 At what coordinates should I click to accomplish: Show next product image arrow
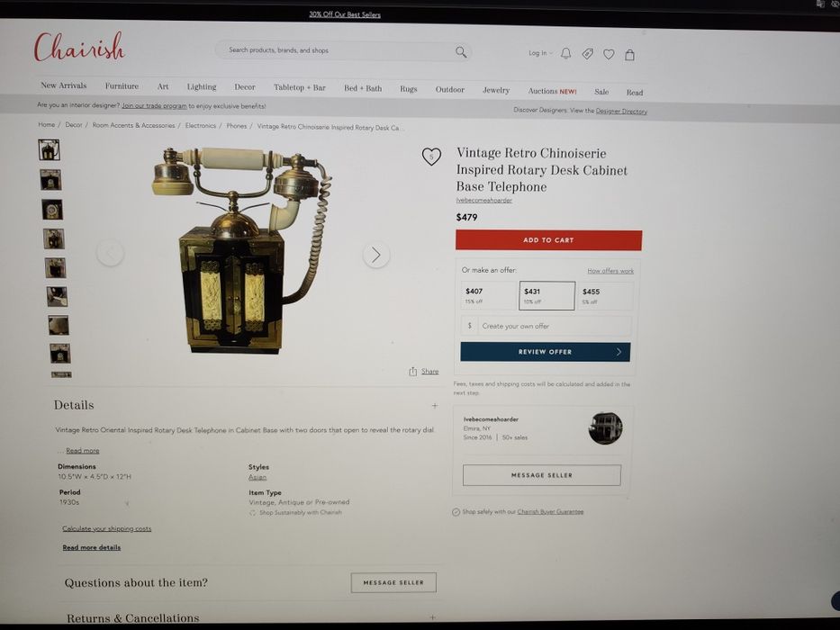pos(376,255)
